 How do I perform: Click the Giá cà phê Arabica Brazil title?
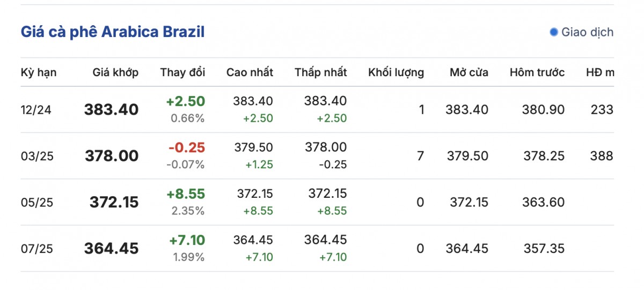click(x=113, y=32)
